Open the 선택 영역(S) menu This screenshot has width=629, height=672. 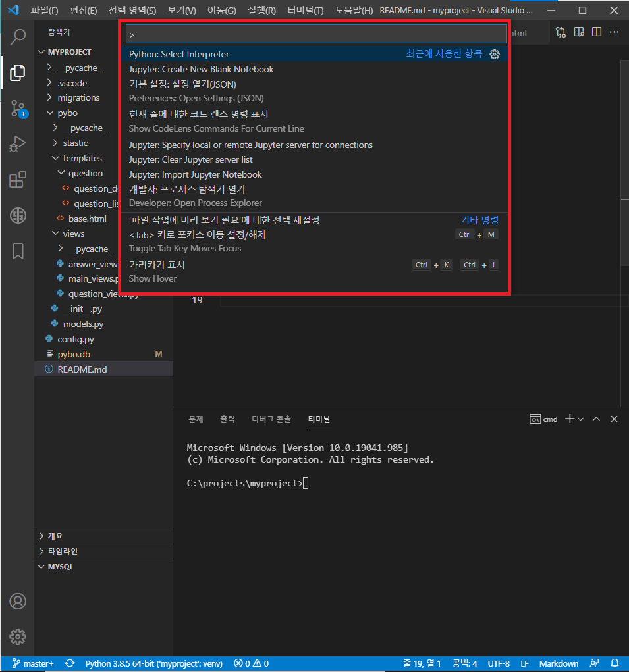(x=132, y=11)
